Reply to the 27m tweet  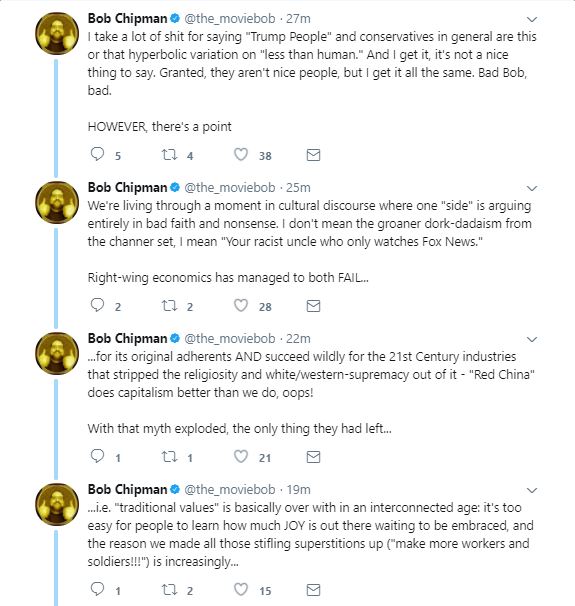(97, 155)
